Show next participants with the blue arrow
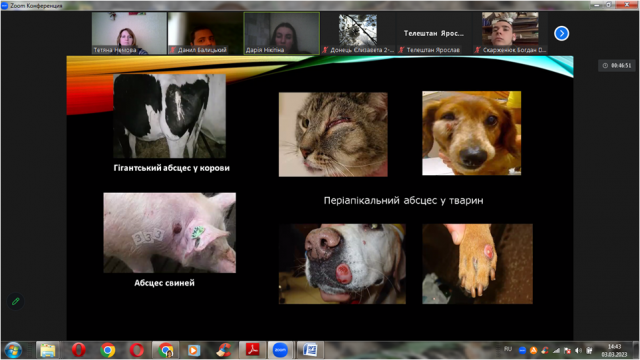The width and height of the screenshot is (640, 360). coord(562,33)
